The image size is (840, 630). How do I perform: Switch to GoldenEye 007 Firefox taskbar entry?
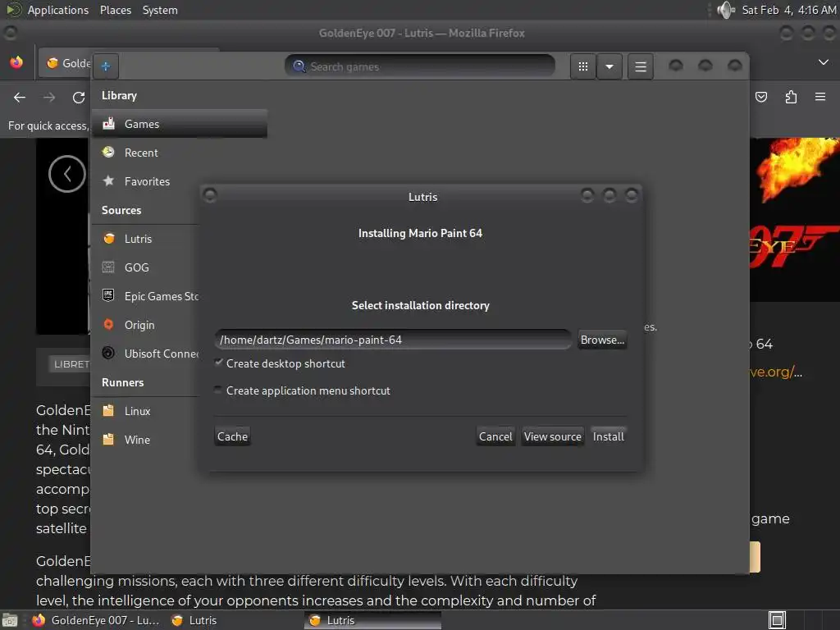97,620
